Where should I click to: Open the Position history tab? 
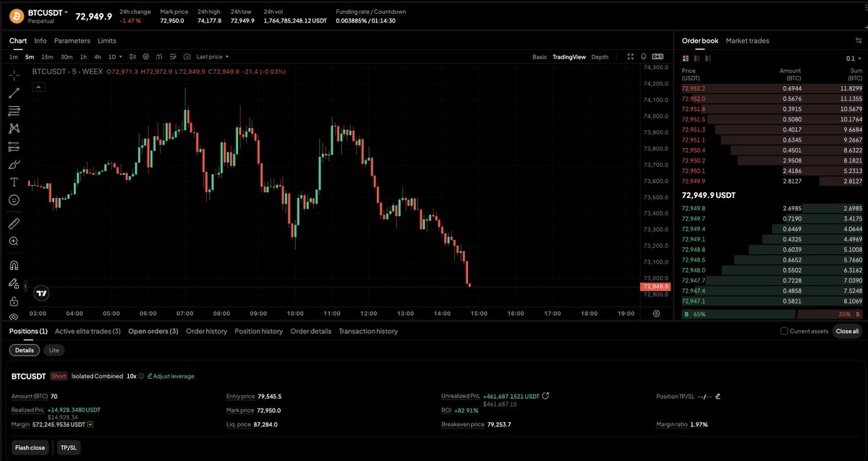[x=258, y=331]
